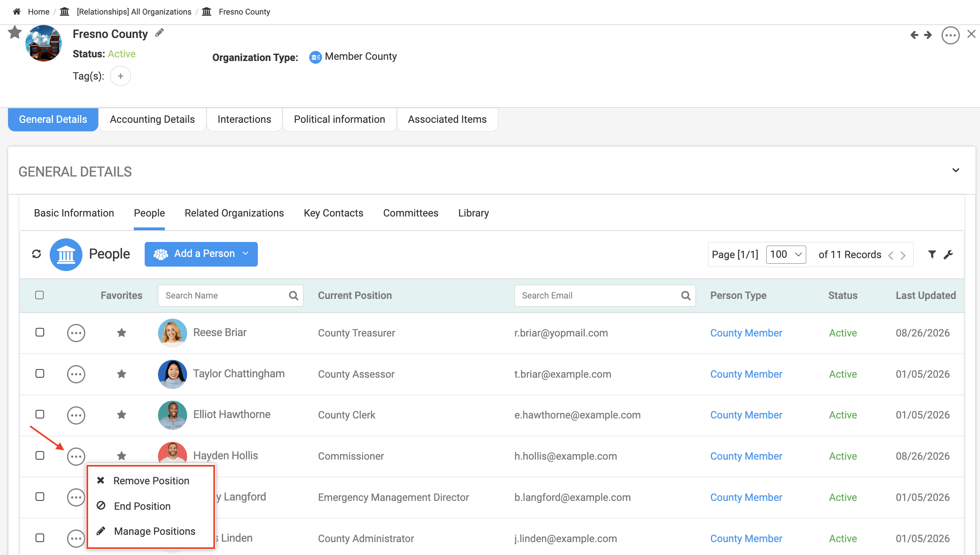Open the Add a Person dropdown
Image resolution: width=980 pixels, height=555 pixels.
click(x=201, y=254)
